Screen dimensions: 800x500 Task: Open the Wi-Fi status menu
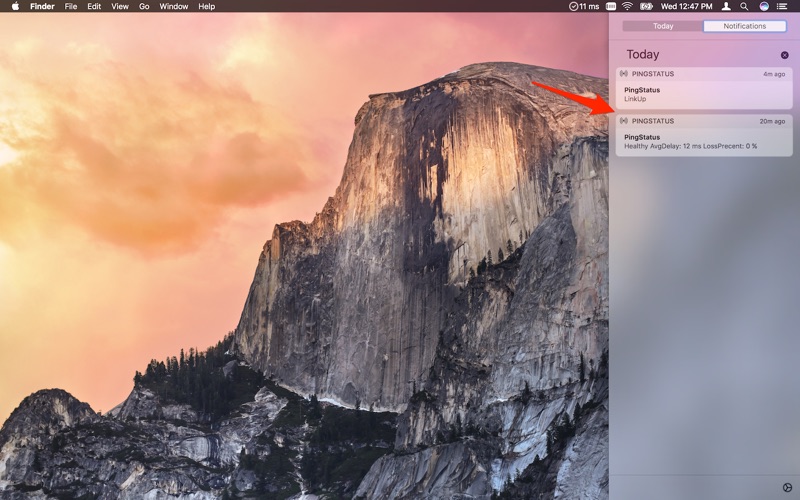pyautogui.click(x=628, y=6)
